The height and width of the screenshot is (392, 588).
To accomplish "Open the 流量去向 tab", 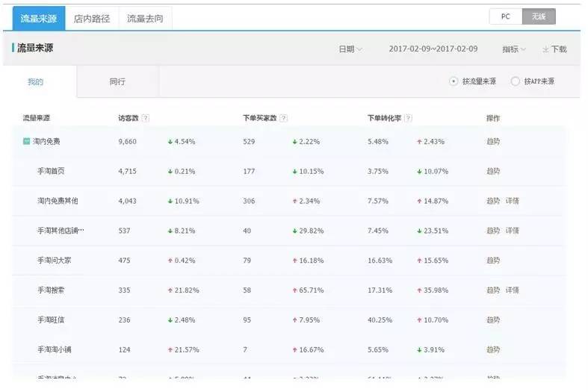I will pyautogui.click(x=145, y=19).
